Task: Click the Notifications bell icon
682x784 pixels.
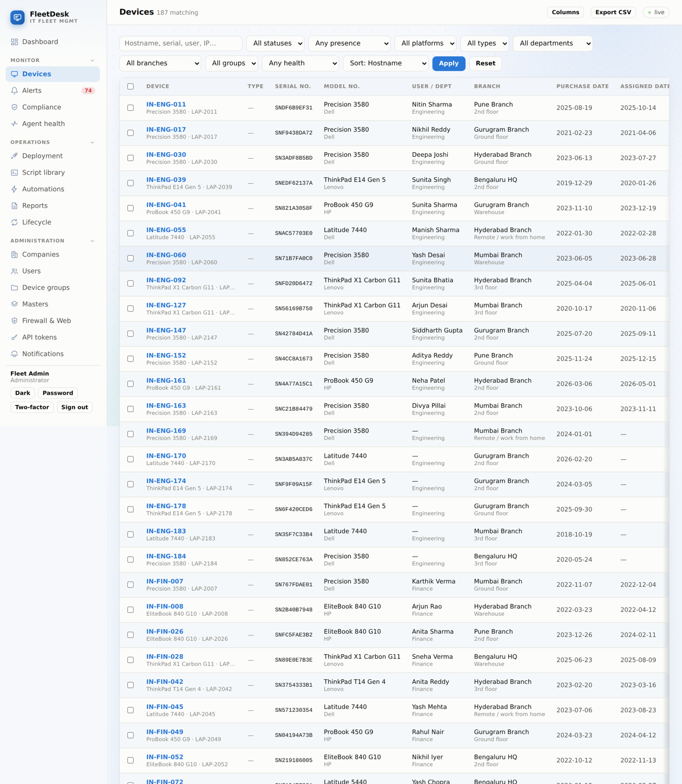Action: click(14, 354)
